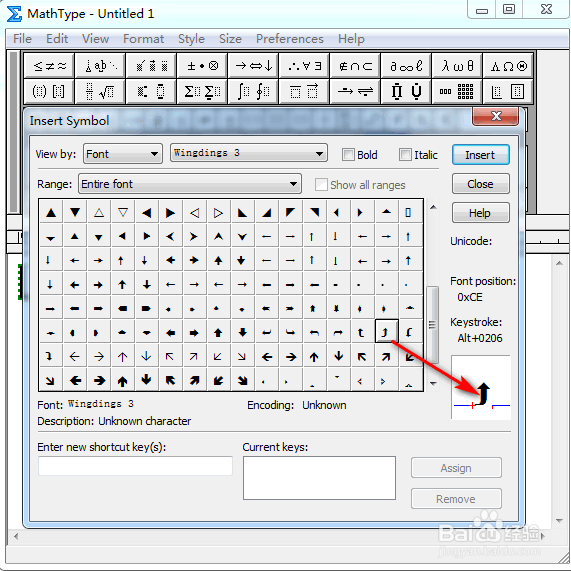Open the spaces and ellipses palette
This screenshot has width=571, height=571.
pyautogui.click(x=100, y=66)
